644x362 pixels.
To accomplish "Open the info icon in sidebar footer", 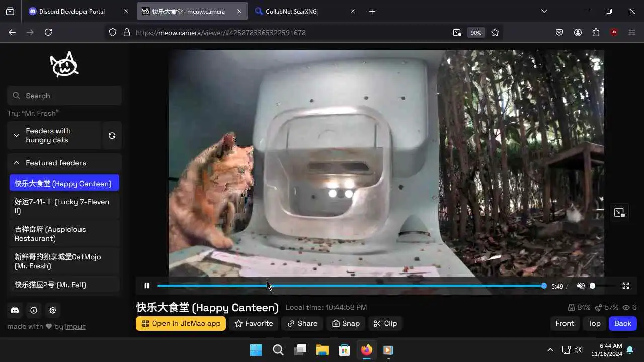I will point(34,310).
